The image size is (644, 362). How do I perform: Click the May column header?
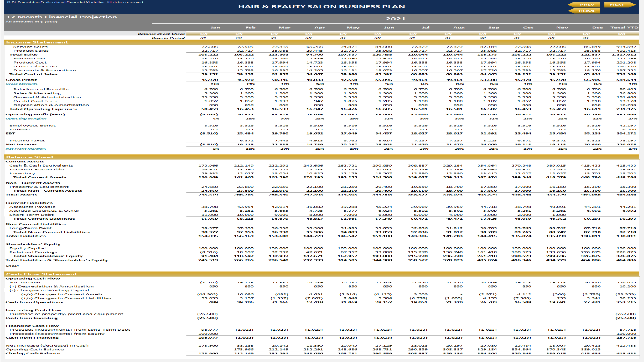(353, 28)
